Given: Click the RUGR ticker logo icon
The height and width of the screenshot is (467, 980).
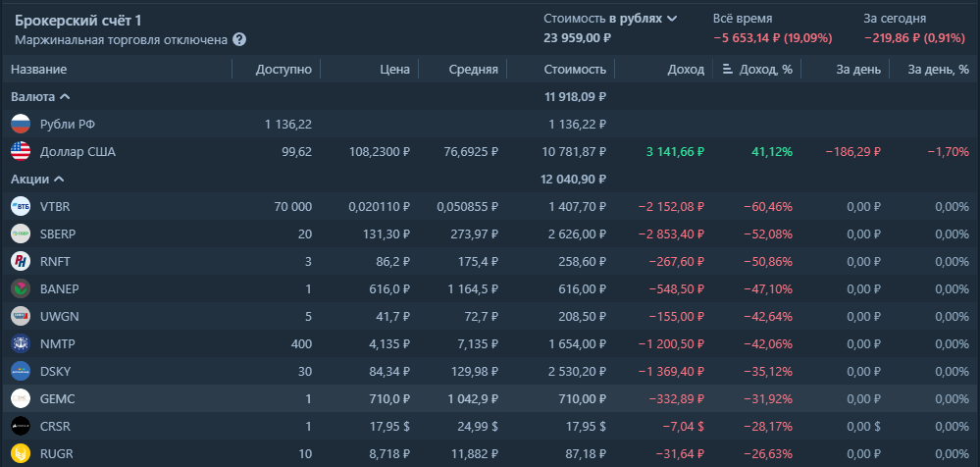Looking at the screenshot, I should click(21, 454).
